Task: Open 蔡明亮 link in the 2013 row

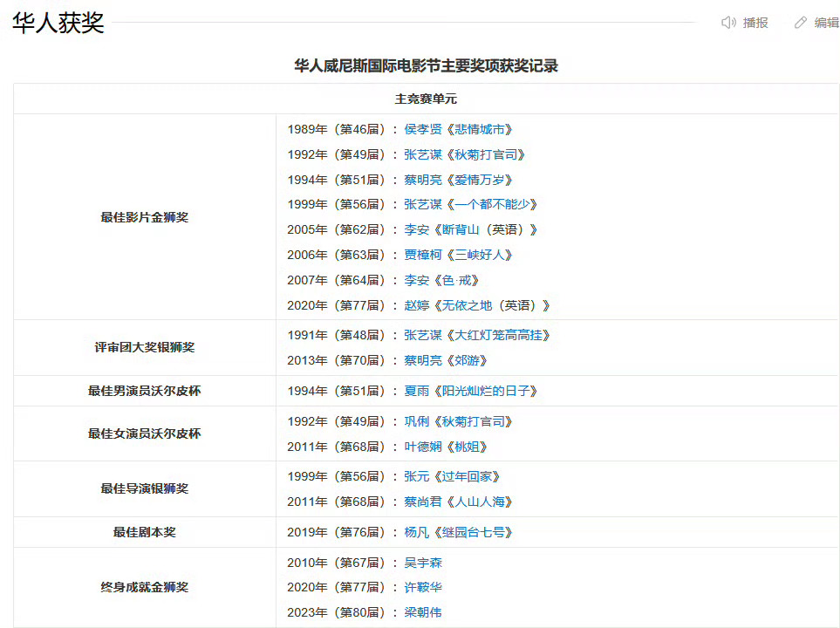Action: point(423,360)
